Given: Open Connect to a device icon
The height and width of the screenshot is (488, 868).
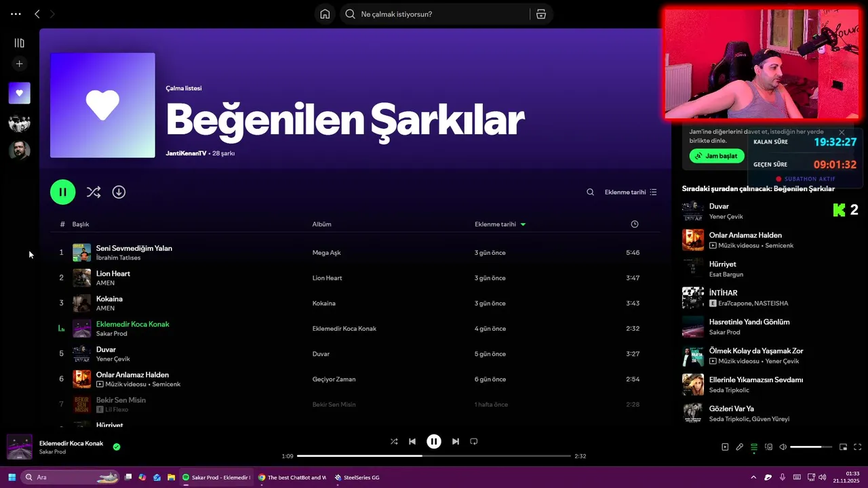Looking at the screenshot, I should [769, 447].
